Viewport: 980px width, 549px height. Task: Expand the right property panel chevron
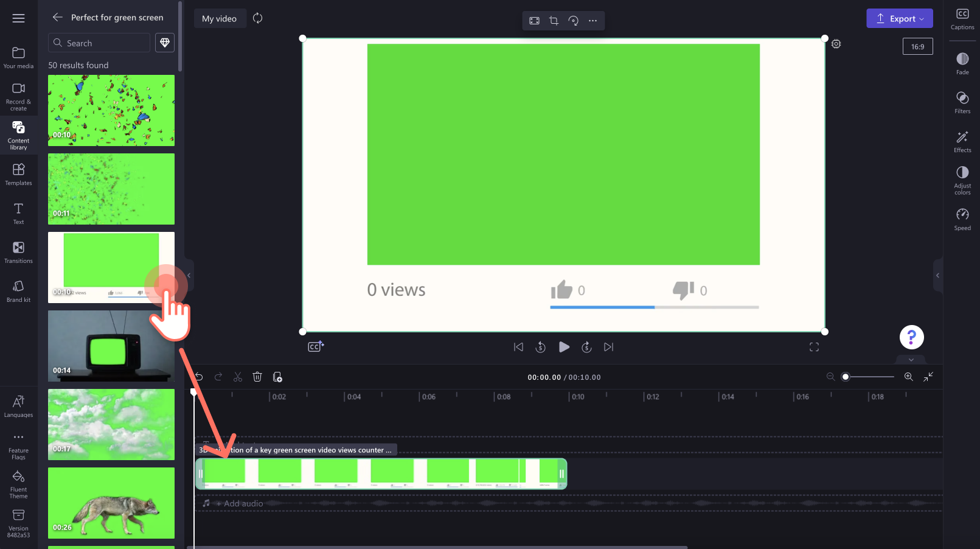937,276
